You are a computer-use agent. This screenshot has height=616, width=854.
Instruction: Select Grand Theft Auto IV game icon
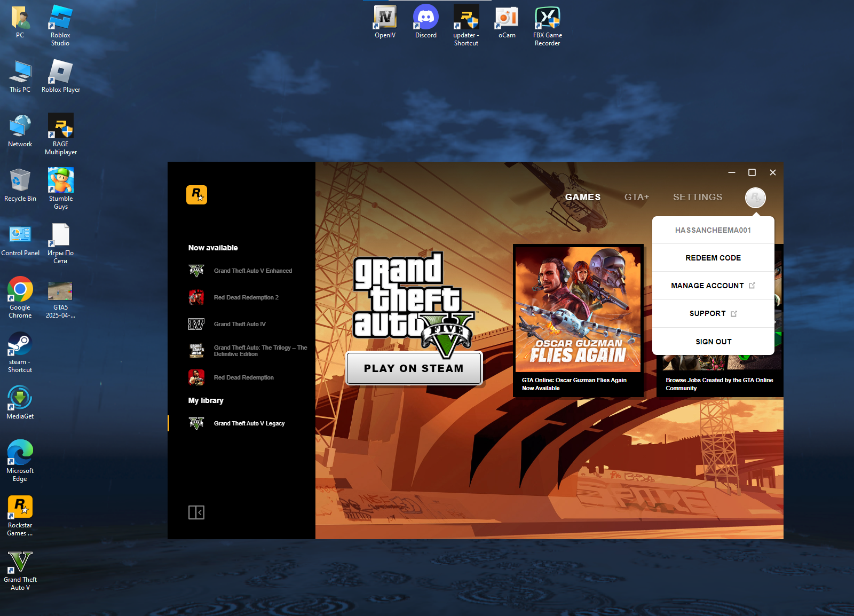(x=196, y=324)
